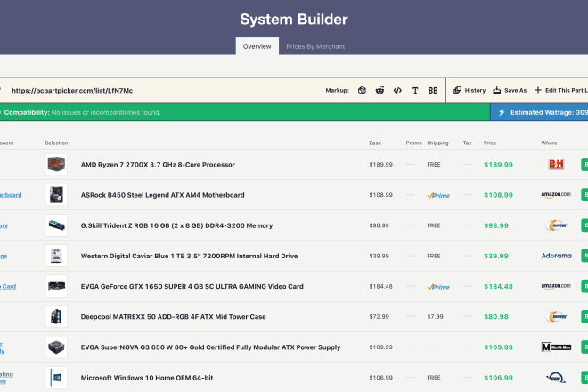588x392 pixels.
Task: Click Deepcool MATREXX 50 case name
Action: pos(173,316)
